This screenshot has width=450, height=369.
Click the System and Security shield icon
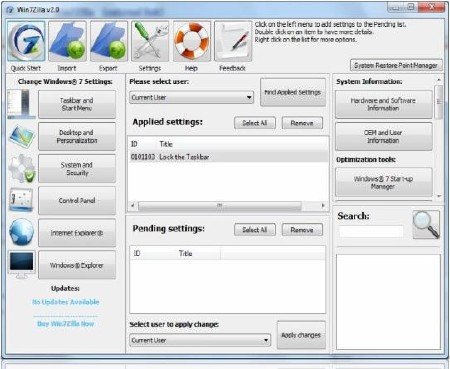point(22,168)
